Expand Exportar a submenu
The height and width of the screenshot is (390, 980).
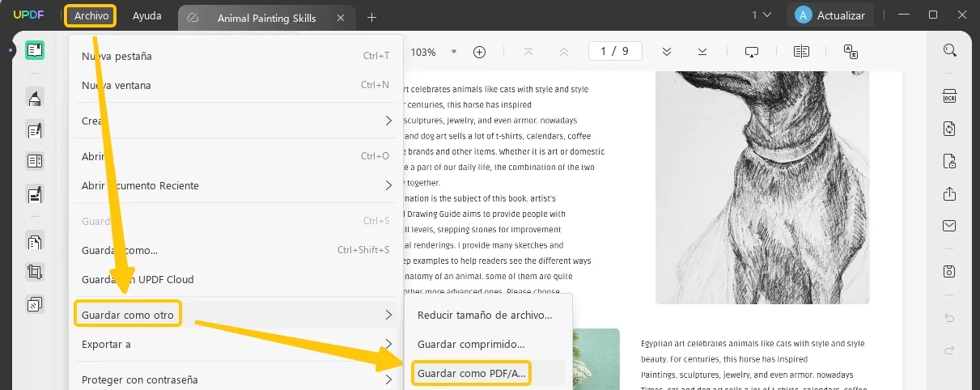(x=235, y=344)
